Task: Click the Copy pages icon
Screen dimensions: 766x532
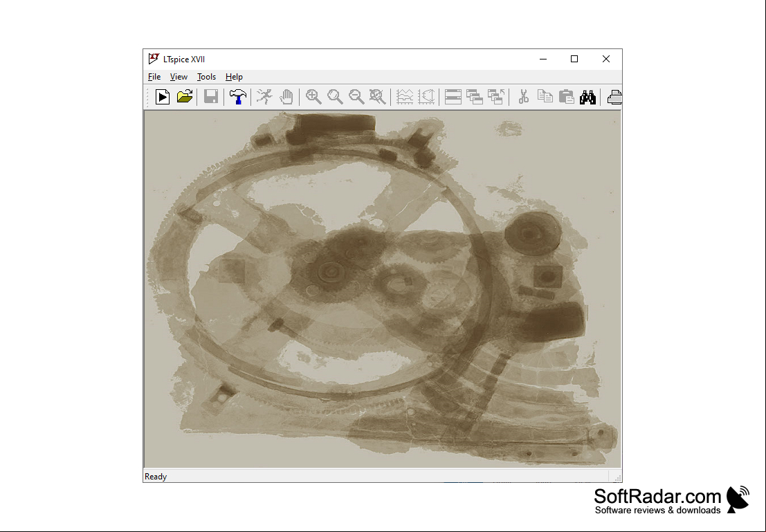Action: (545, 97)
